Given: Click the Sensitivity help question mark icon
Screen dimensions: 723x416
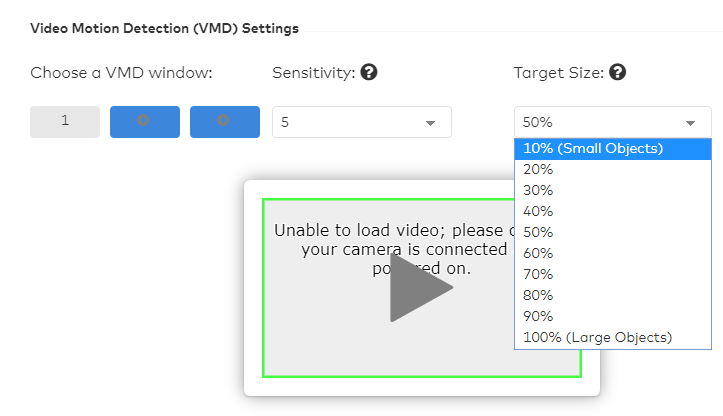Looking at the screenshot, I should tap(369, 72).
